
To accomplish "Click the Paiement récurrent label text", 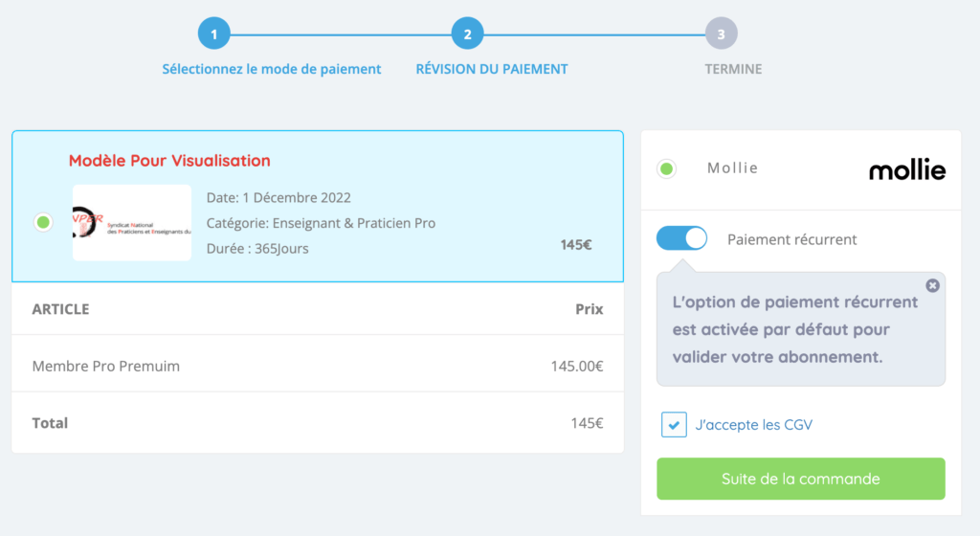I will click(791, 239).
